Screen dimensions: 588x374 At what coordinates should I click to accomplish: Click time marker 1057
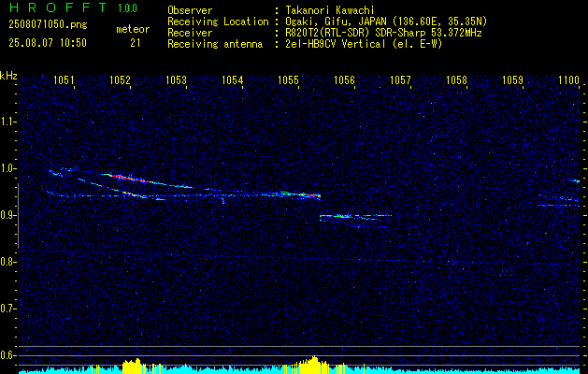(x=400, y=79)
